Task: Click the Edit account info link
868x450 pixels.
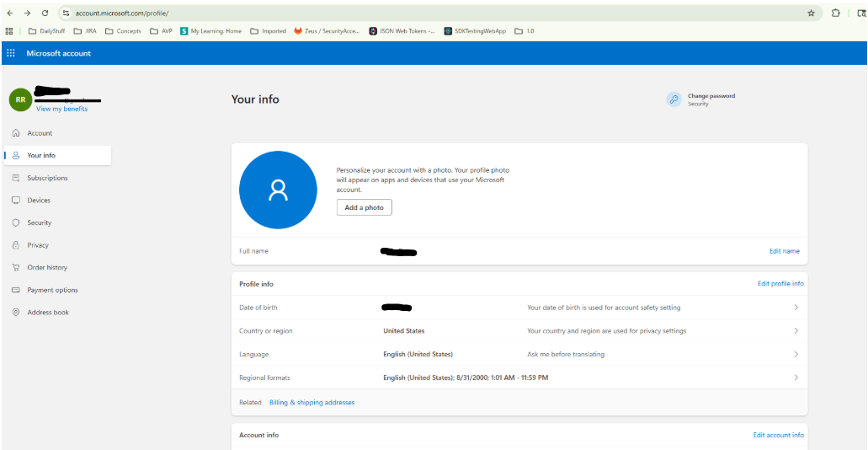Action: pos(778,435)
